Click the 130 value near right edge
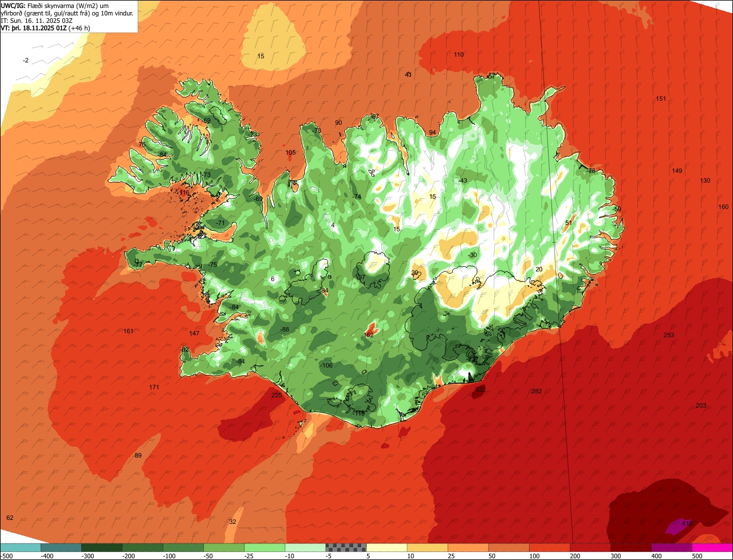 pos(705,181)
